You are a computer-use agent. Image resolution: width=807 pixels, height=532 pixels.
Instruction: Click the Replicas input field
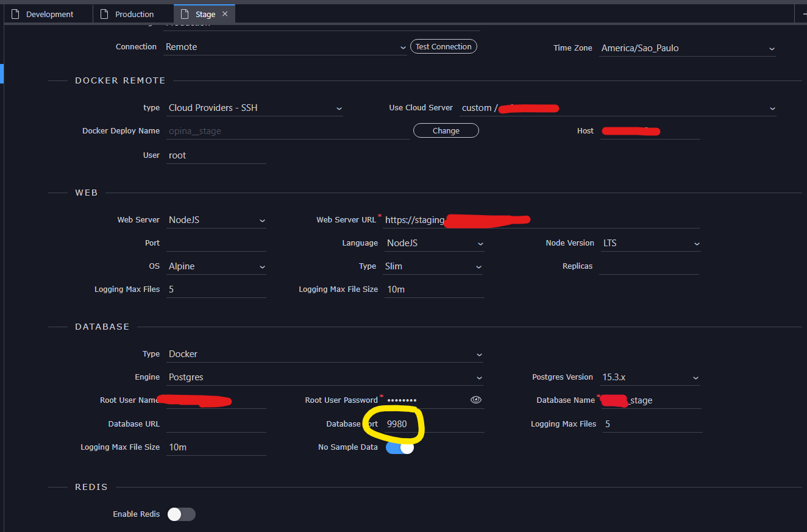pyautogui.click(x=649, y=266)
